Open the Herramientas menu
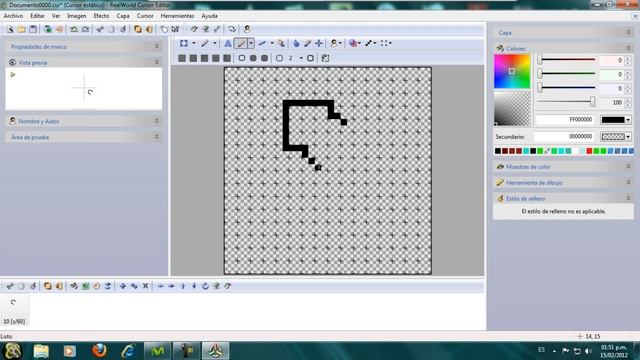640x360 pixels. (x=177, y=16)
